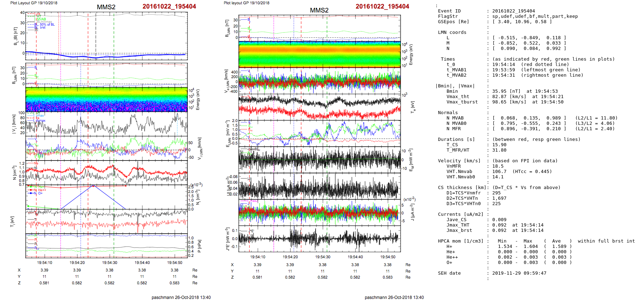The height and width of the screenshot is (300, 644).
Task: Click the MMS2 title above left plot
Action: [x=106, y=7]
